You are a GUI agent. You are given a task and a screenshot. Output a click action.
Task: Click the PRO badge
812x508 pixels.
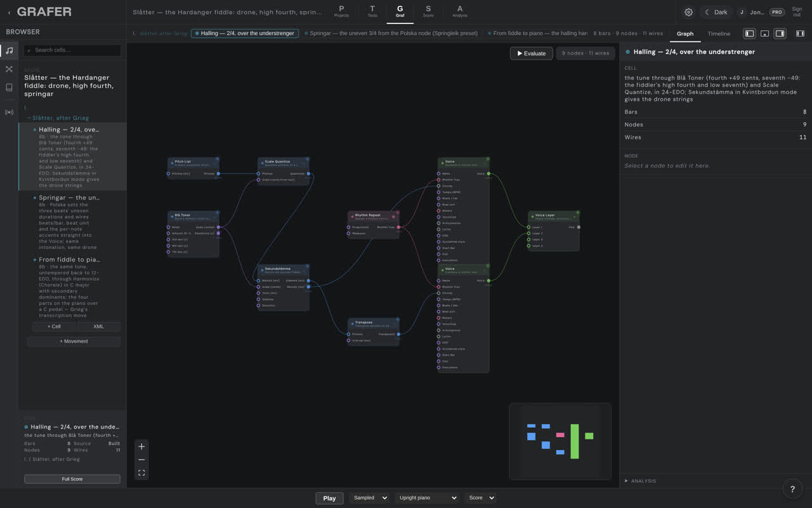[776, 12]
